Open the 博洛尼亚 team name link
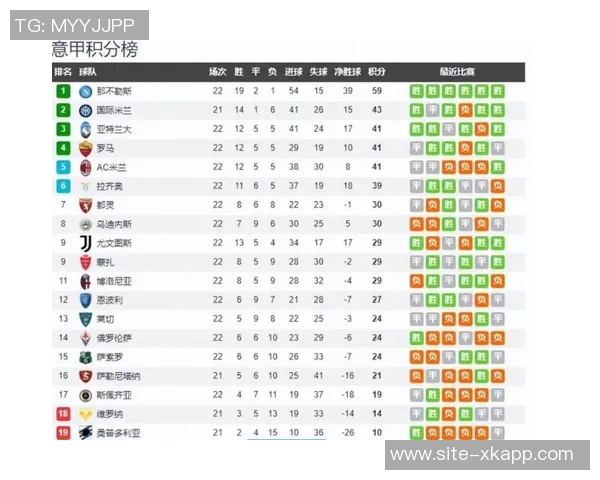 (x=115, y=281)
